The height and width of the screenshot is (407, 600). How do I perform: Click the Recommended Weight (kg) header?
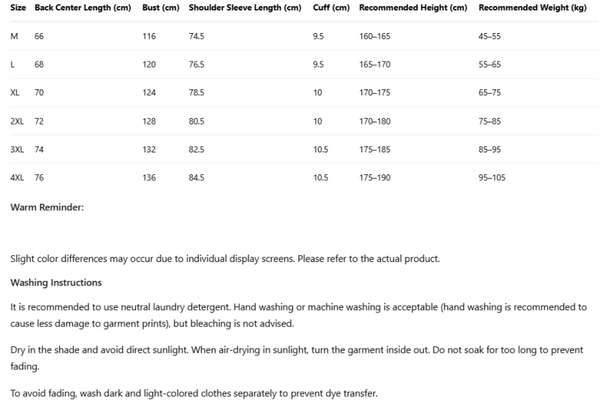click(520, 7)
